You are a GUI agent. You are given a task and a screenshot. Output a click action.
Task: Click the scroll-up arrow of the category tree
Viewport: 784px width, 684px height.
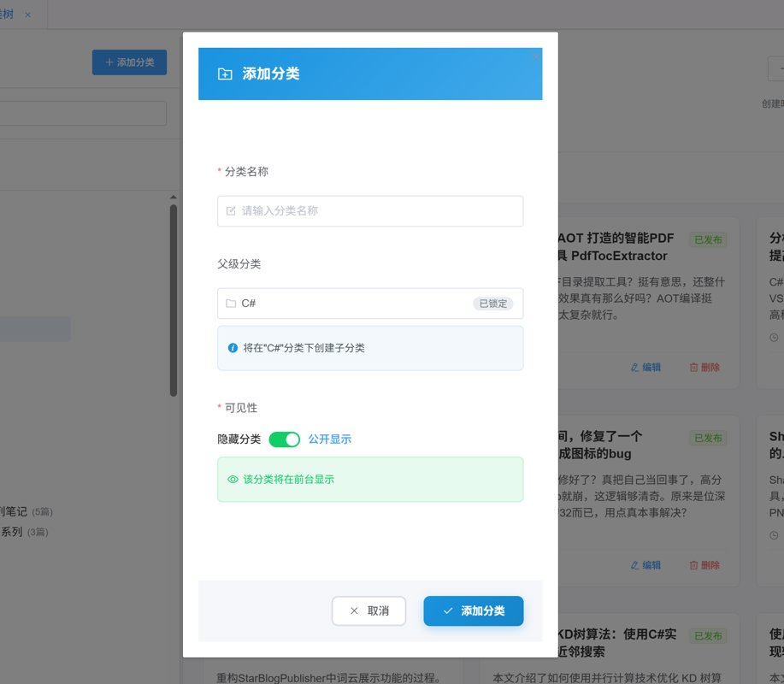(x=174, y=198)
